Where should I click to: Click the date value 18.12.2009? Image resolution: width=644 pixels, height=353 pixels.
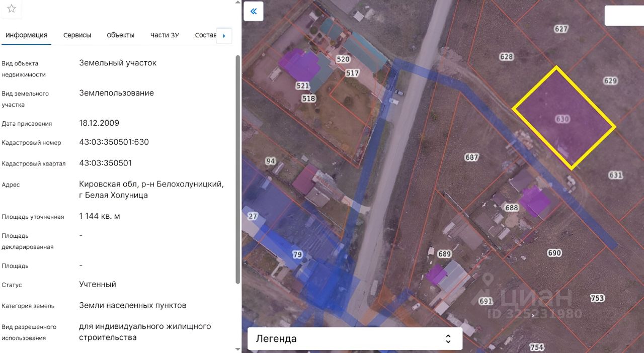pos(99,123)
